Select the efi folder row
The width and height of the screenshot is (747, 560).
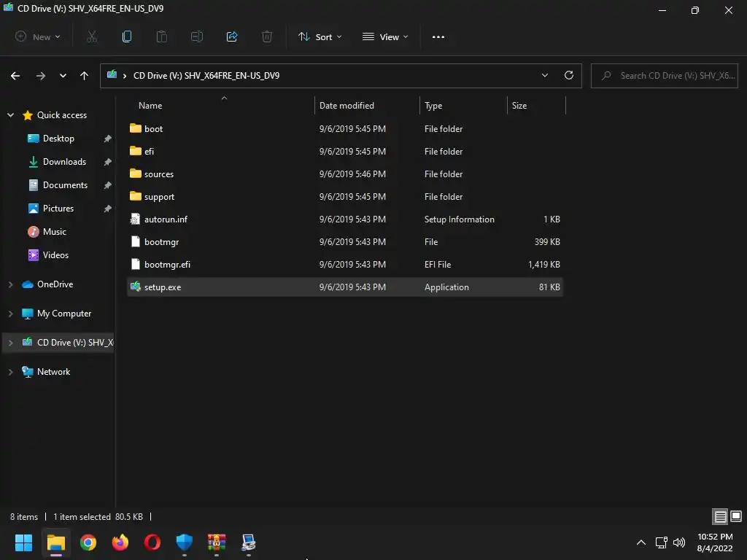tap(345, 152)
